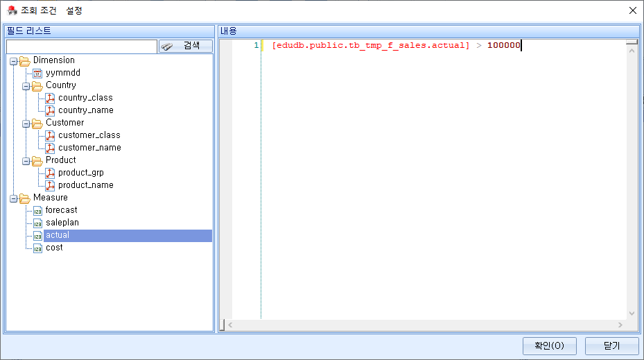644x360 pixels.
Task: Confirm with the 확인(O) button
Action: (x=549, y=345)
